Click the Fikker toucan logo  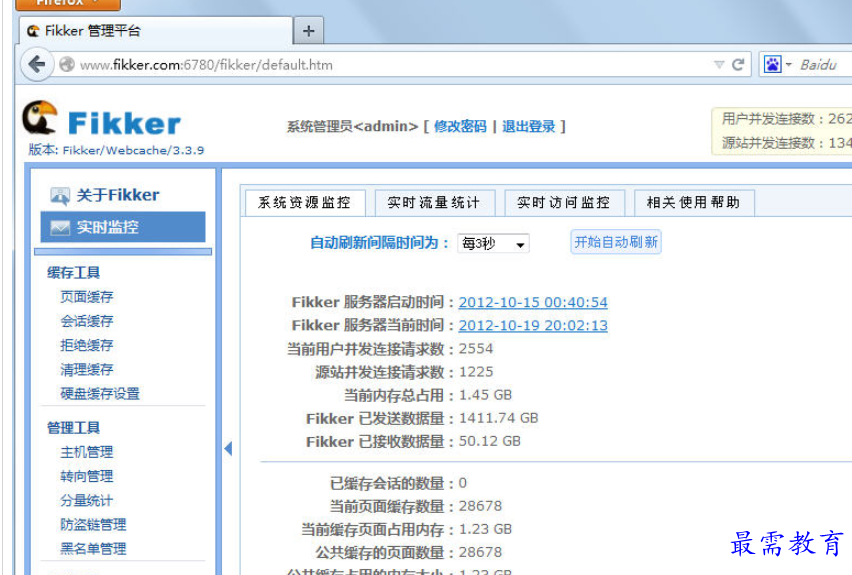click(x=40, y=117)
